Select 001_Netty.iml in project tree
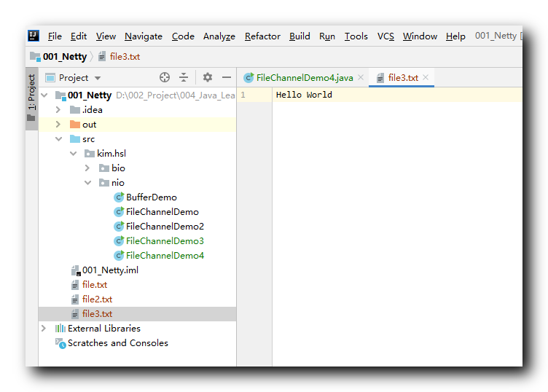 pyautogui.click(x=111, y=270)
